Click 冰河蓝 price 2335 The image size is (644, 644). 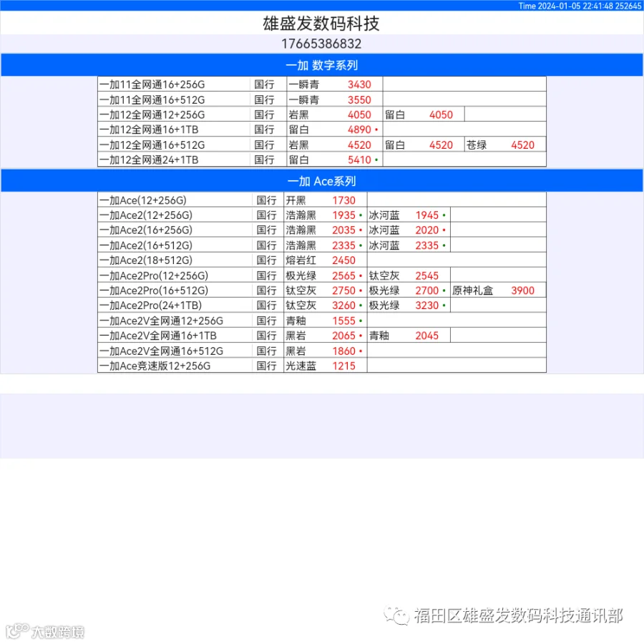coord(427,245)
